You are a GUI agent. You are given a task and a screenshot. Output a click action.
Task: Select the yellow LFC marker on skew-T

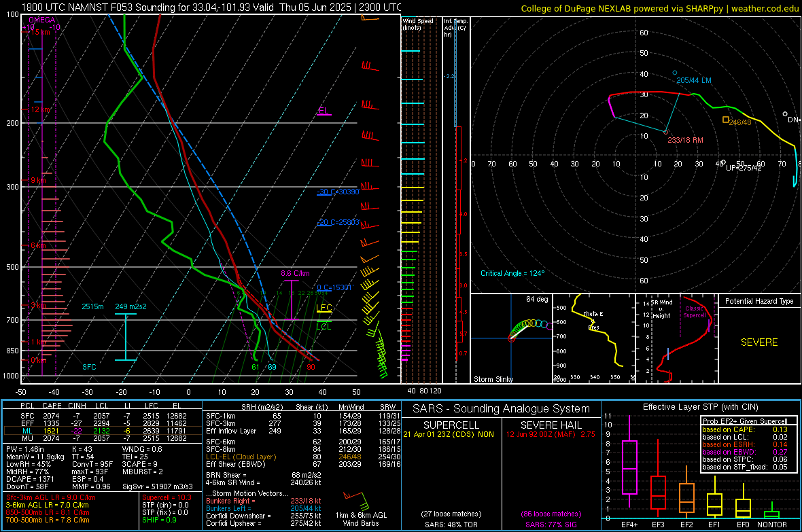pyautogui.click(x=324, y=307)
